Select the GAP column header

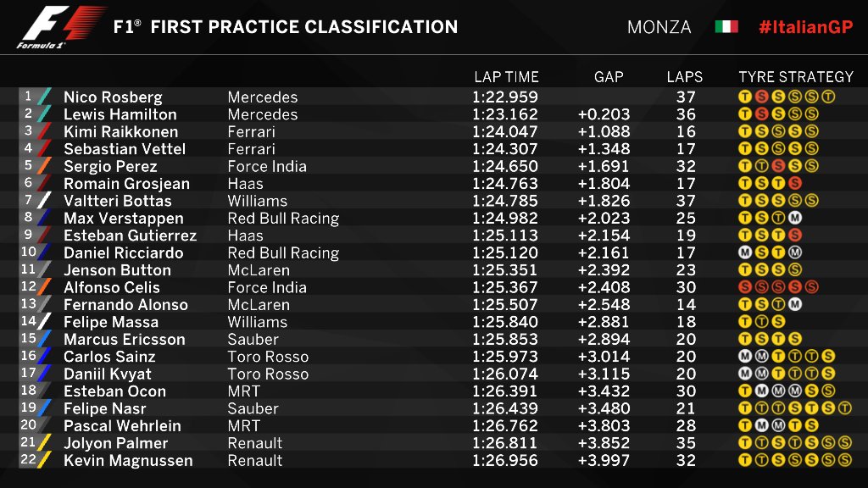609,77
